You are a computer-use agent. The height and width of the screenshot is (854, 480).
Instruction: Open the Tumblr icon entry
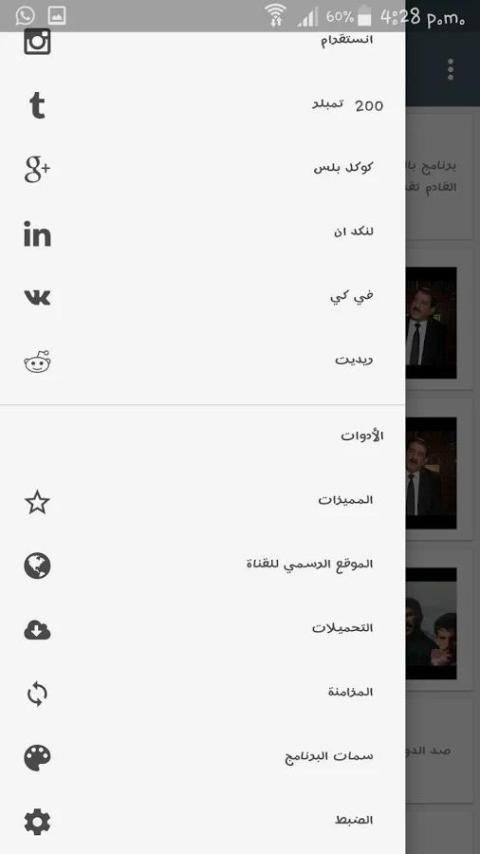[x=37, y=106]
